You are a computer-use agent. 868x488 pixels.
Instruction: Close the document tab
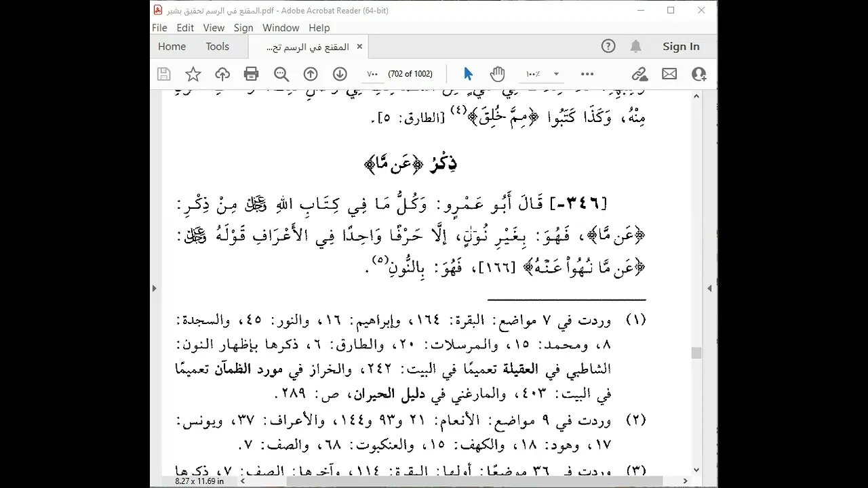click(x=359, y=47)
